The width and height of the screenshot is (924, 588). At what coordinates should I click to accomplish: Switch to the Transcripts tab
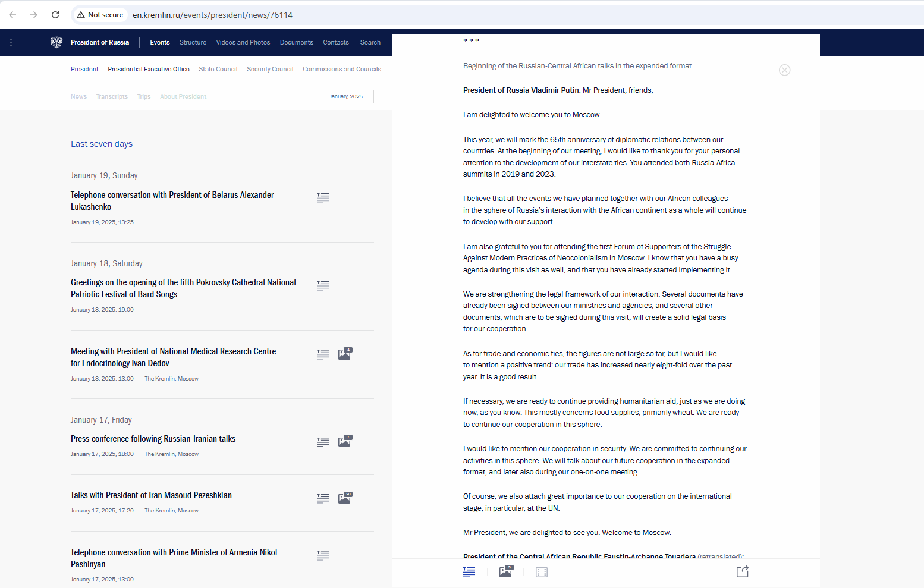[112, 96]
